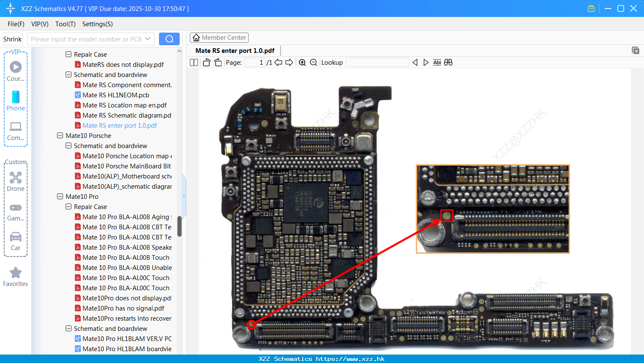
Task: Click the tree scrollbar thumb
Action: click(179, 226)
